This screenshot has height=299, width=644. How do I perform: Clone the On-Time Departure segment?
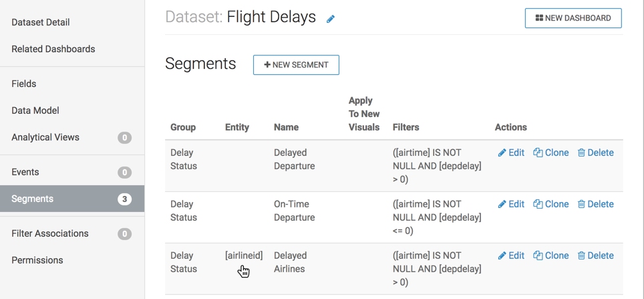(x=551, y=204)
